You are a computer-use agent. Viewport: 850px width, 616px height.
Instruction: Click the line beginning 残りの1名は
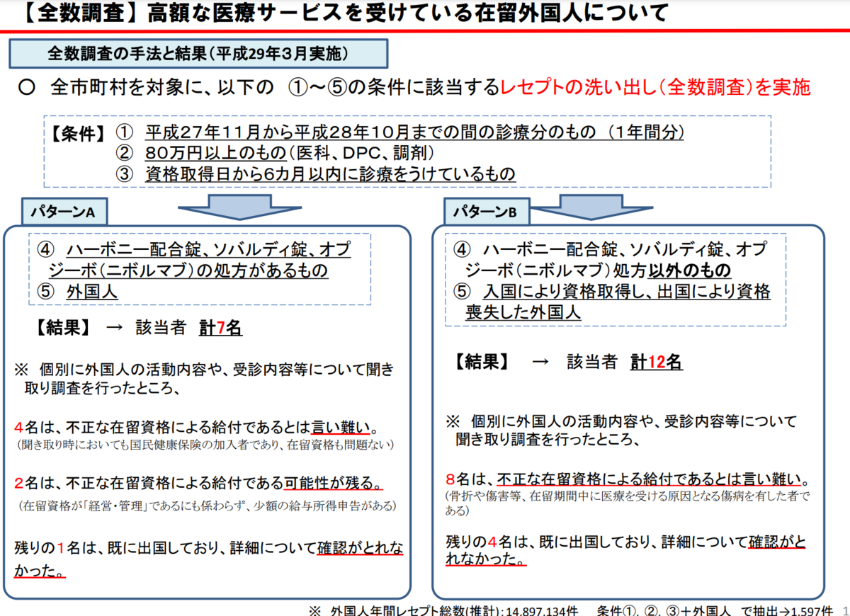click(209, 559)
